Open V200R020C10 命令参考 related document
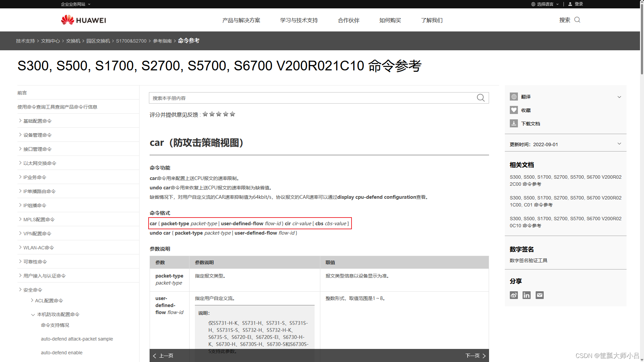Image resolution: width=644 pixels, height=362 pixels. click(566, 222)
